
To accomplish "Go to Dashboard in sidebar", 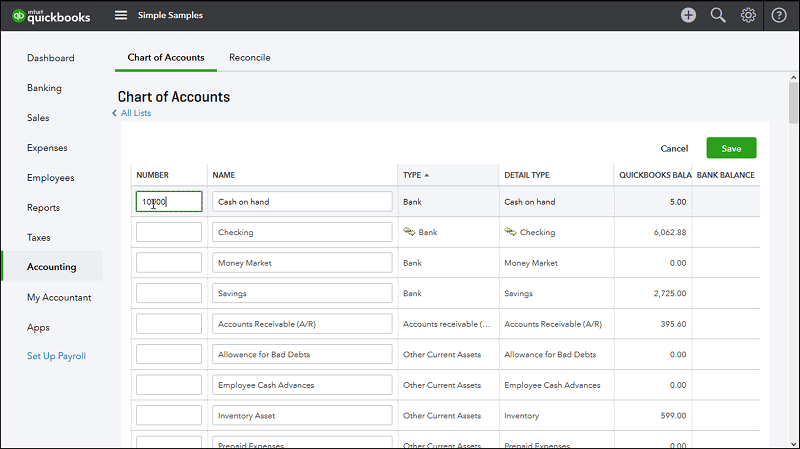I will click(x=51, y=58).
